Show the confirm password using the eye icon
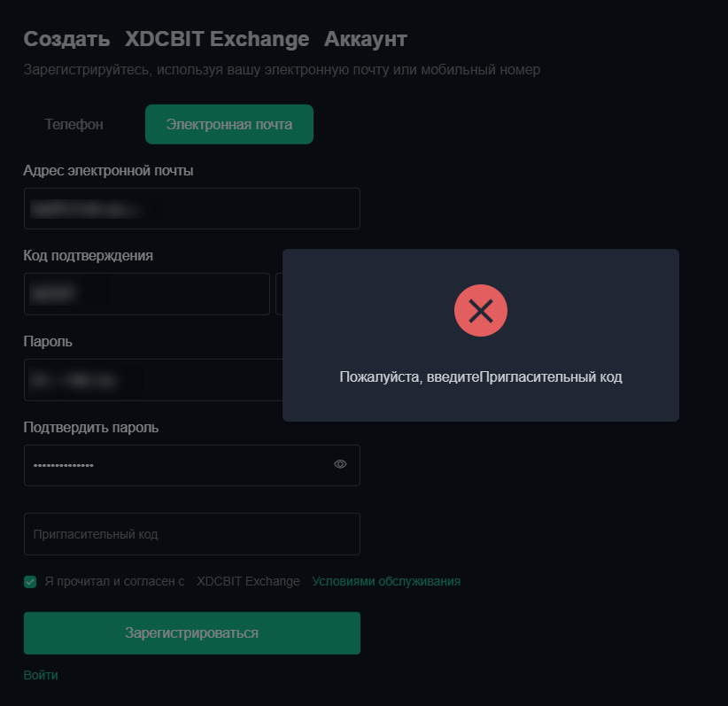Screen dimensions: 728x706 pos(340,463)
